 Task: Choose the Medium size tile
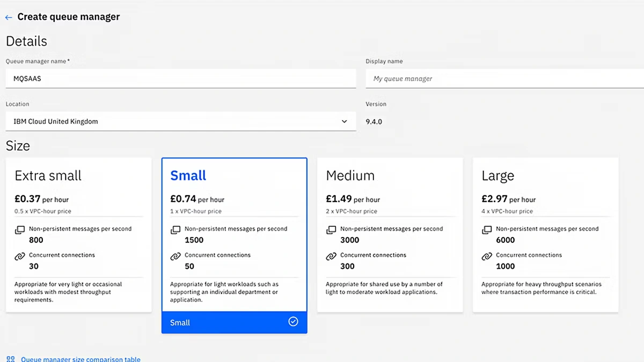click(390, 234)
